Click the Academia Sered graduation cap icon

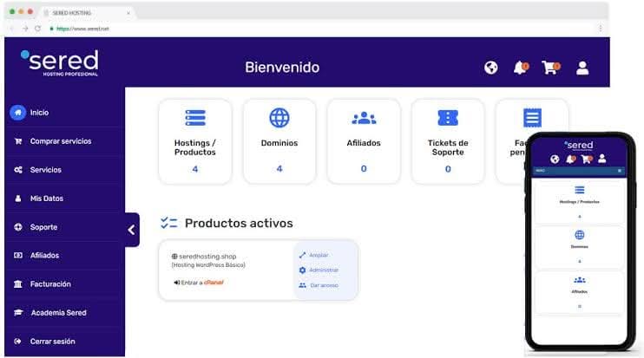18,312
